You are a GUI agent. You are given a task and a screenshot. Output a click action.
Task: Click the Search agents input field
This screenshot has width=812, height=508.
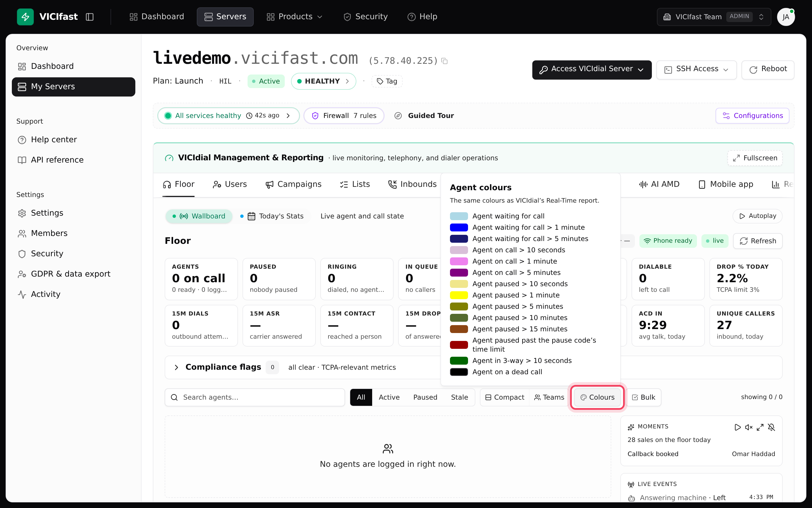255,397
